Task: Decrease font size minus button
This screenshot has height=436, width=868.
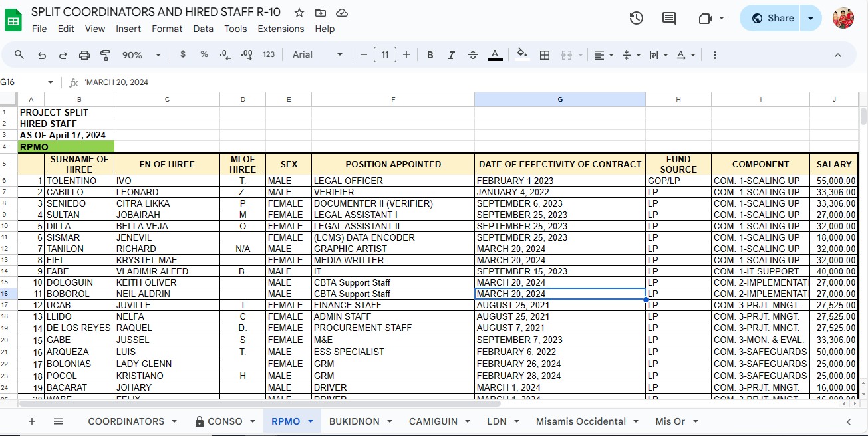Action: (x=364, y=54)
